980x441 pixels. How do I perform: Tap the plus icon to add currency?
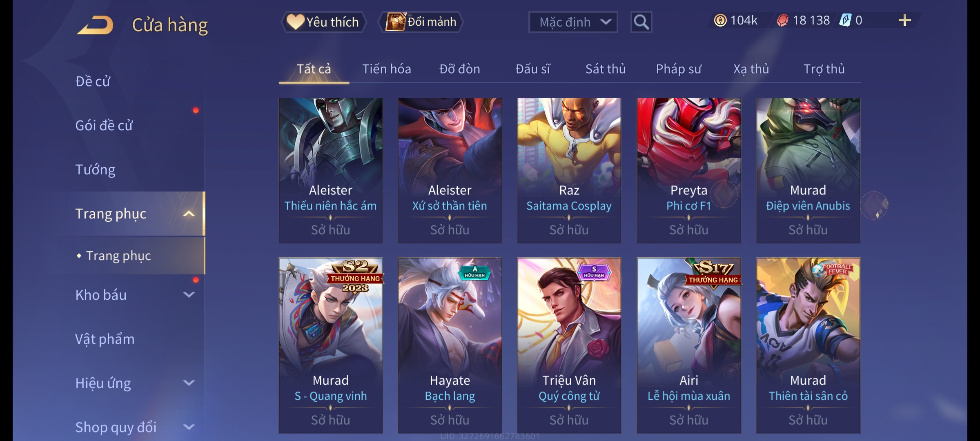coord(905,20)
